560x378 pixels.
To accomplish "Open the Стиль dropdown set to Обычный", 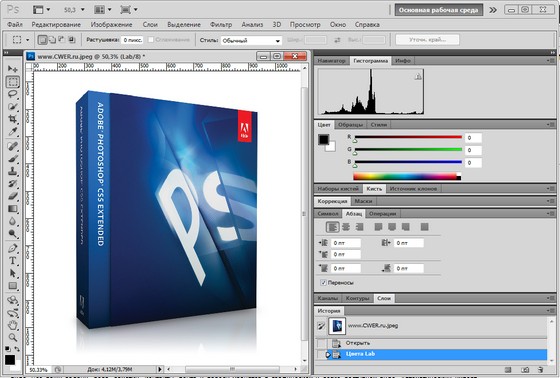I will [251, 40].
